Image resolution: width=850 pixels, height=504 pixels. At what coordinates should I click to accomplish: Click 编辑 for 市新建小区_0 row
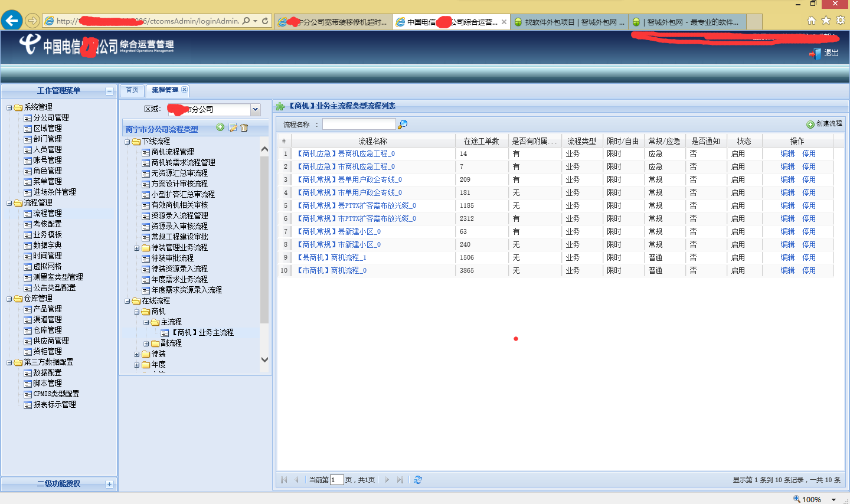click(x=787, y=244)
